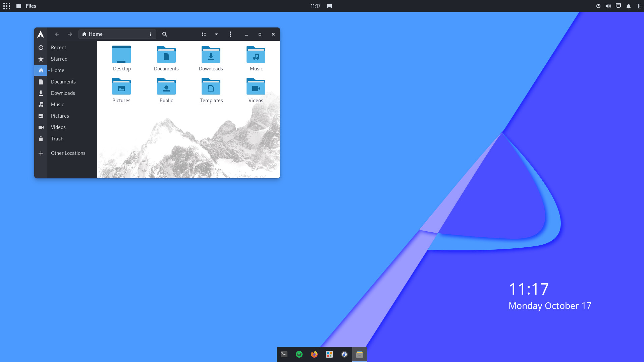Select Documents in the sidebar

pos(66,82)
